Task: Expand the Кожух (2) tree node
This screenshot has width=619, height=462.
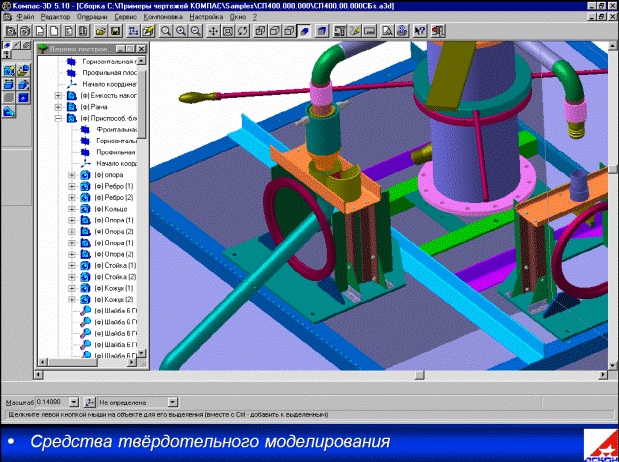Action: (72, 300)
